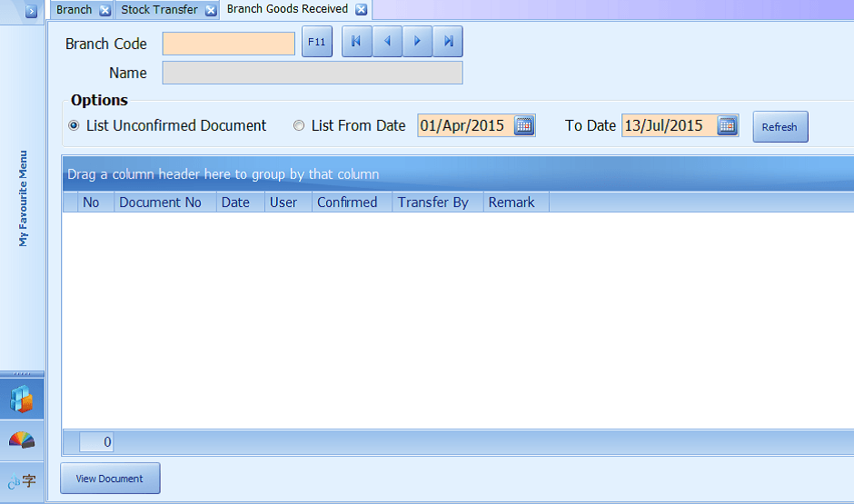Viewport: 854px width, 504px height.
Task: Click the F11 lookup button
Action: click(x=317, y=42)
